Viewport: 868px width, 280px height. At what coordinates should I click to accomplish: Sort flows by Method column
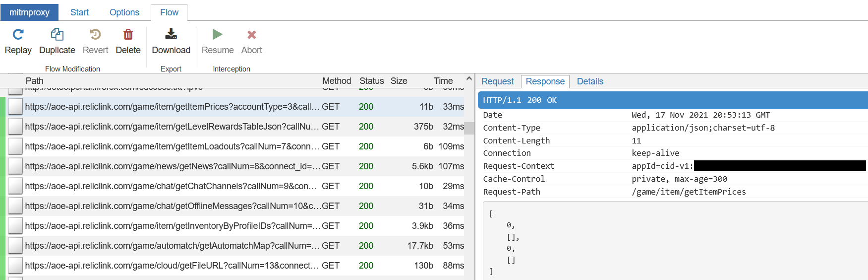coord(337,81)
